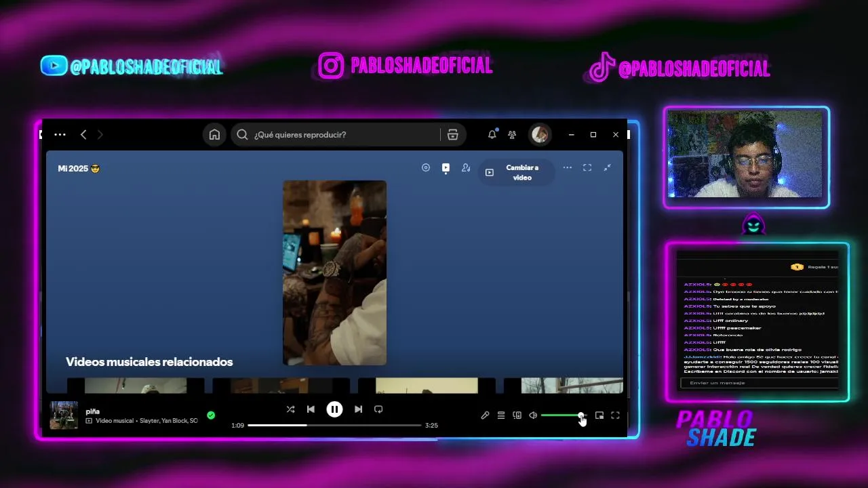Open the artist credits icon beside 'Cambiar a video'
868x488 pixels.
click(466, 167)
